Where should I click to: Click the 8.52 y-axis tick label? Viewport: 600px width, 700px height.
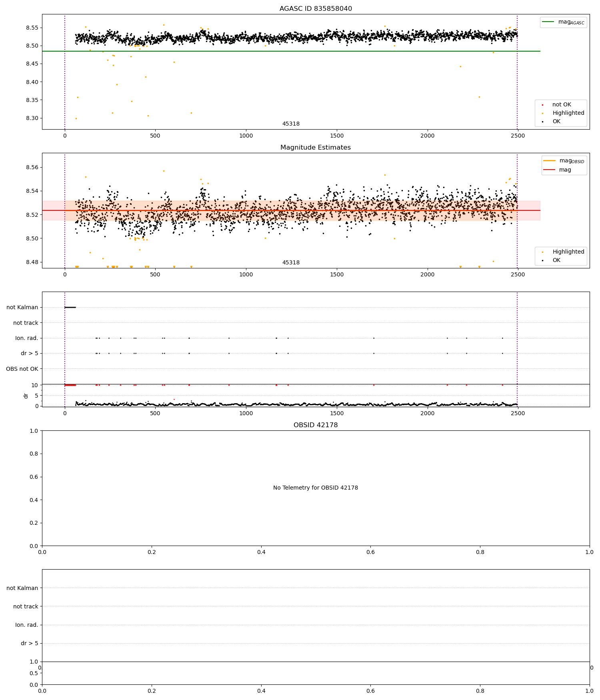click(x=32, y=215)
